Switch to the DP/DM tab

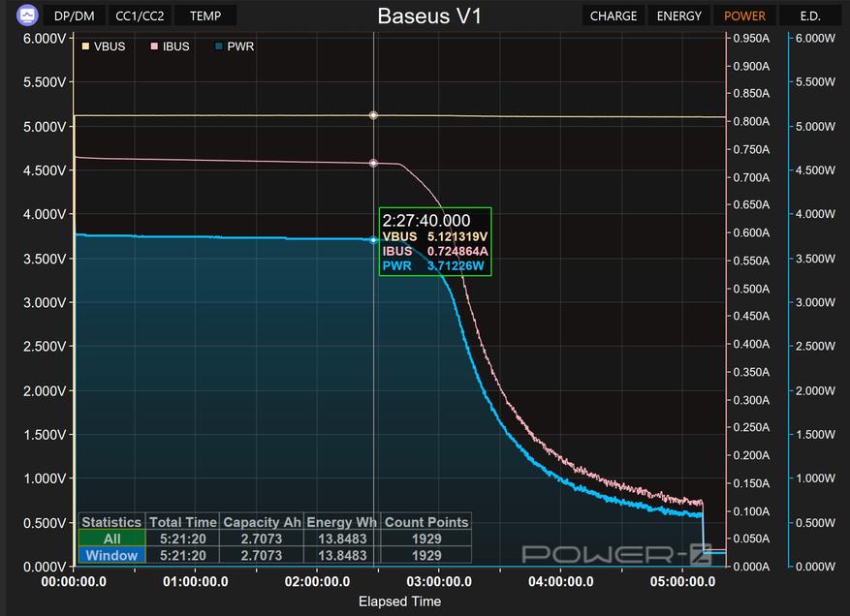click(75, 15)
